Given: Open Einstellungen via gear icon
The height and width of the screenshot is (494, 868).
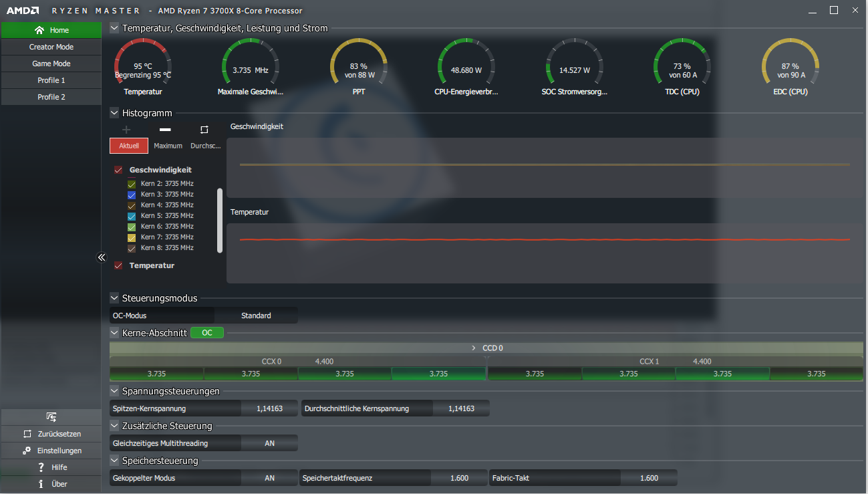Looking at the screenshot, I should pyautogui.click(x=27, y=451).
